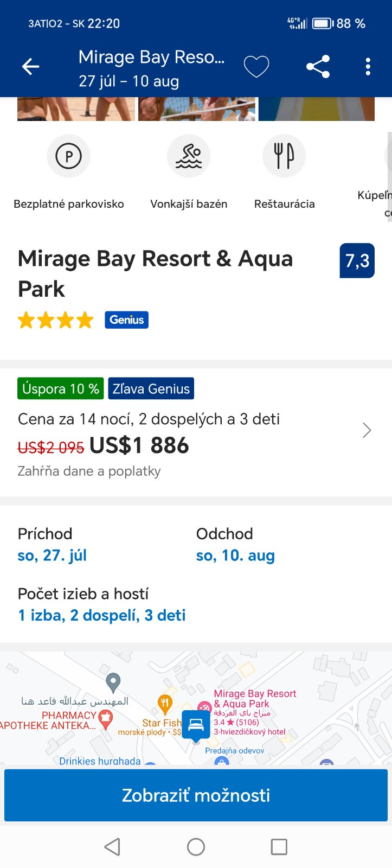
Task: Tap the outdoor pool swimmer icon
Action: [x=189, y=156]
